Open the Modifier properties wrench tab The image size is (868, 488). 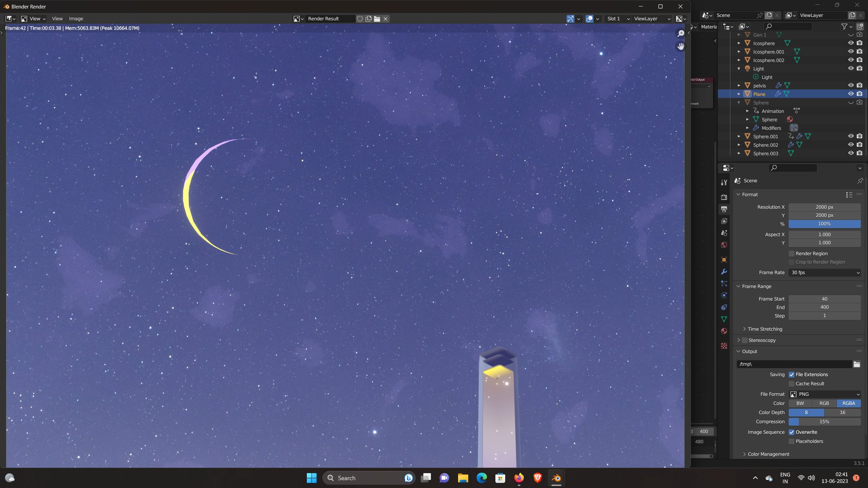[724, 272]
